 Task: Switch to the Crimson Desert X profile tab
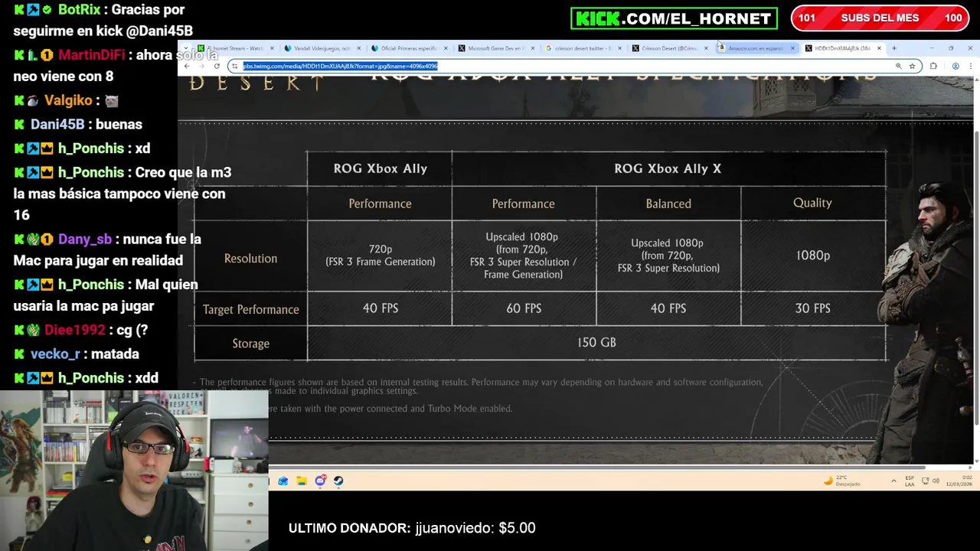pos(668,48)
